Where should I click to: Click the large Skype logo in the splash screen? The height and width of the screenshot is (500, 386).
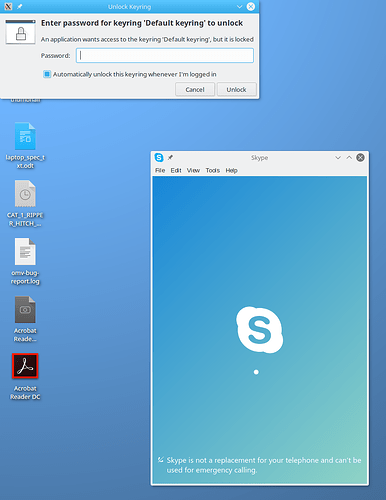click(x=260, y=330)
